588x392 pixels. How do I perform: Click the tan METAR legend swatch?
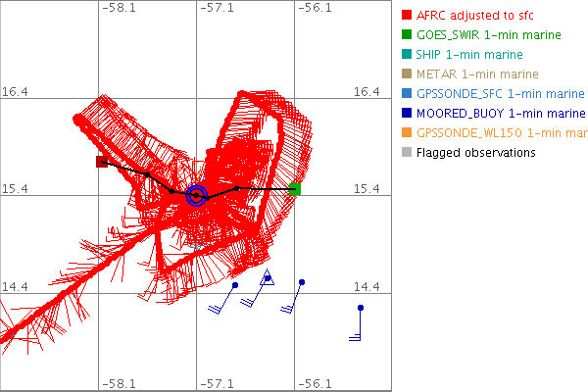coord(407,74)
